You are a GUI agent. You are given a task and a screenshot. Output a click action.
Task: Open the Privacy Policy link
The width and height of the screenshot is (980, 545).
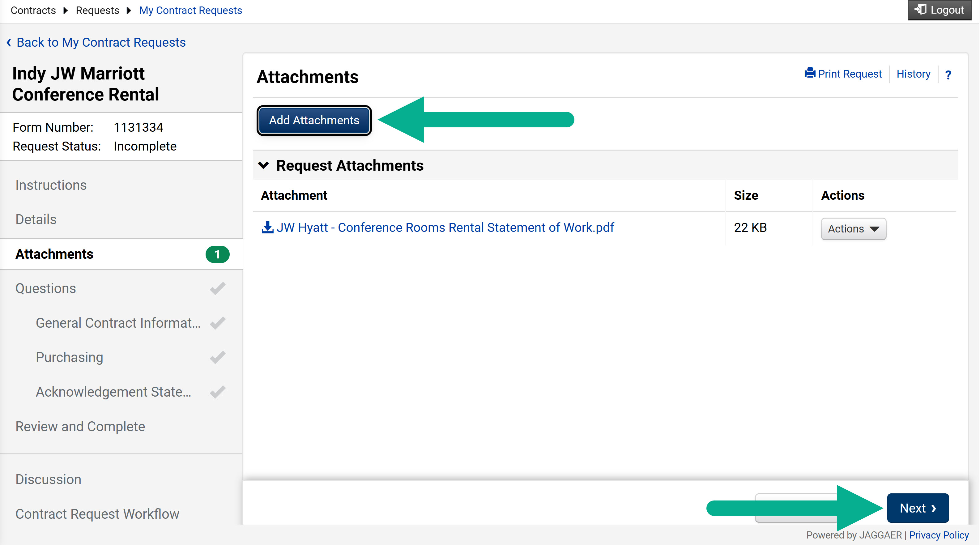pos(939,535)
